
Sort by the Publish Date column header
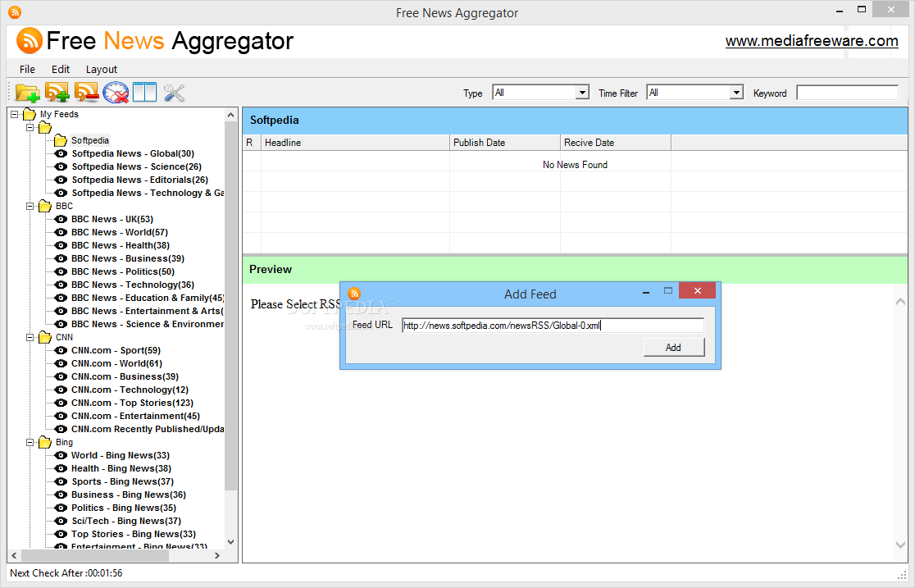pos(505,143)
